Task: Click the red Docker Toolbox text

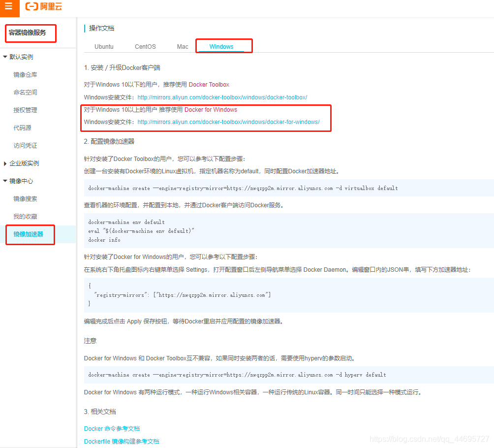Action: (209, 85)
